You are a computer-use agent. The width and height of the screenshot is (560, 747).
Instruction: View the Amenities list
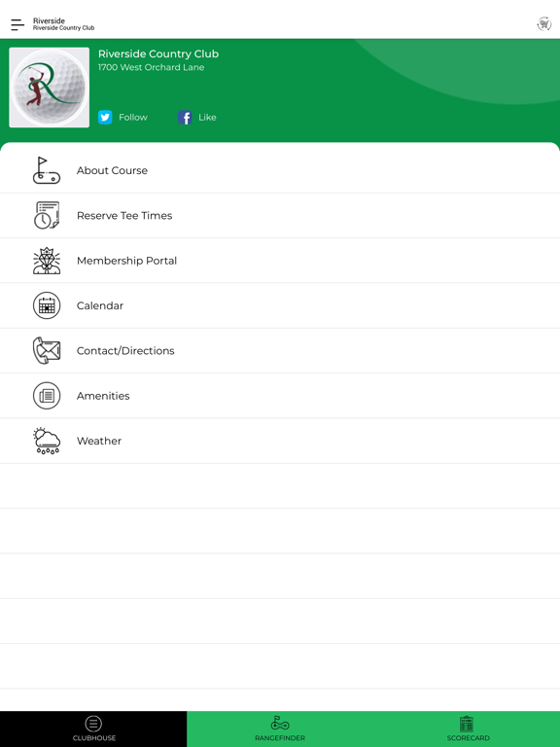[x=280, y=396]
